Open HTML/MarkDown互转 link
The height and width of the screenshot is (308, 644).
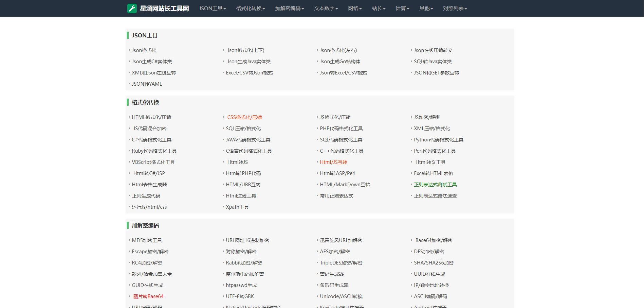(345, 185)
